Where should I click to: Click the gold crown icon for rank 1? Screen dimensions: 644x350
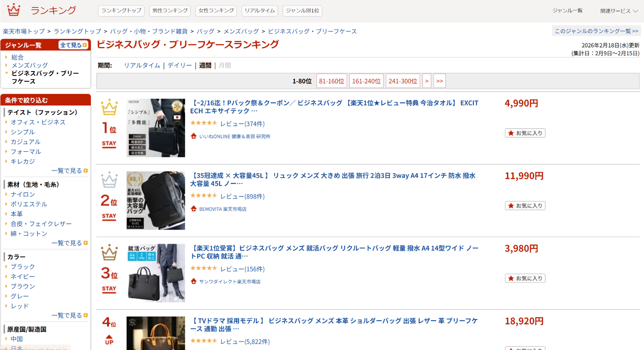click(x=109, y=107)
